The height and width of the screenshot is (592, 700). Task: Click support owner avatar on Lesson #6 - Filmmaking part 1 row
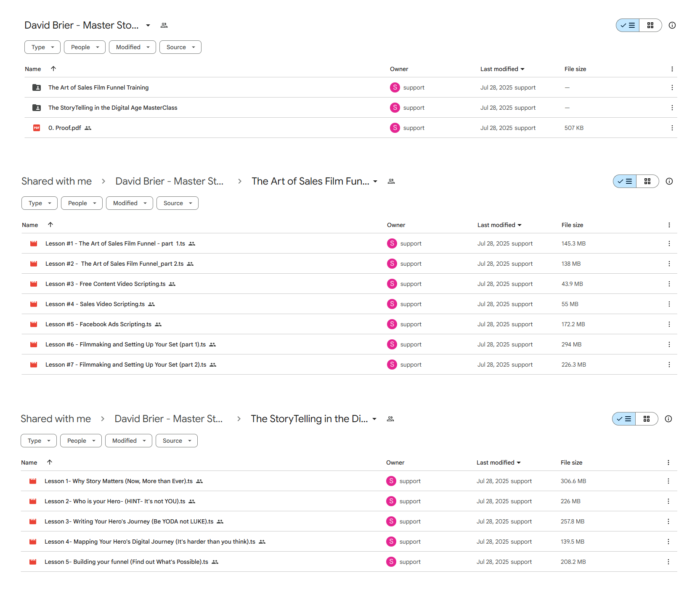point(392,344)
